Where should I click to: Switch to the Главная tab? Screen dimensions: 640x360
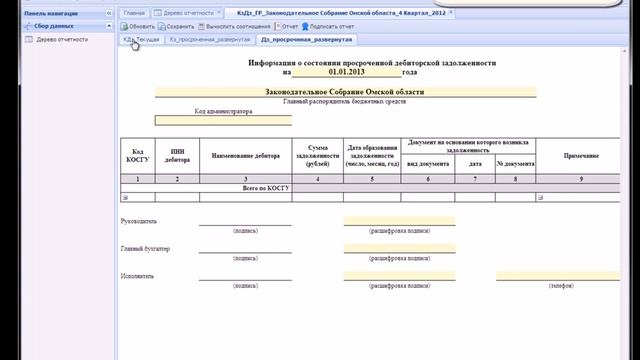134,13
